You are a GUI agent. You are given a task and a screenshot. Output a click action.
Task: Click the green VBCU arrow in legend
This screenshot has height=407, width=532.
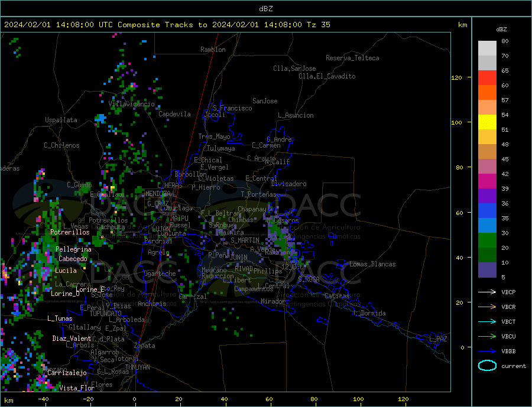point(487,337)
